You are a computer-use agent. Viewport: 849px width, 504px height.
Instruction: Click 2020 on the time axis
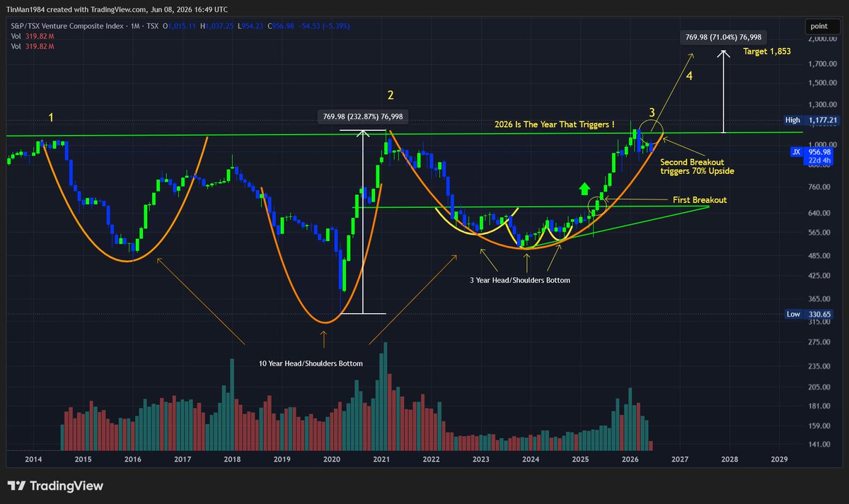click(332, 459)
